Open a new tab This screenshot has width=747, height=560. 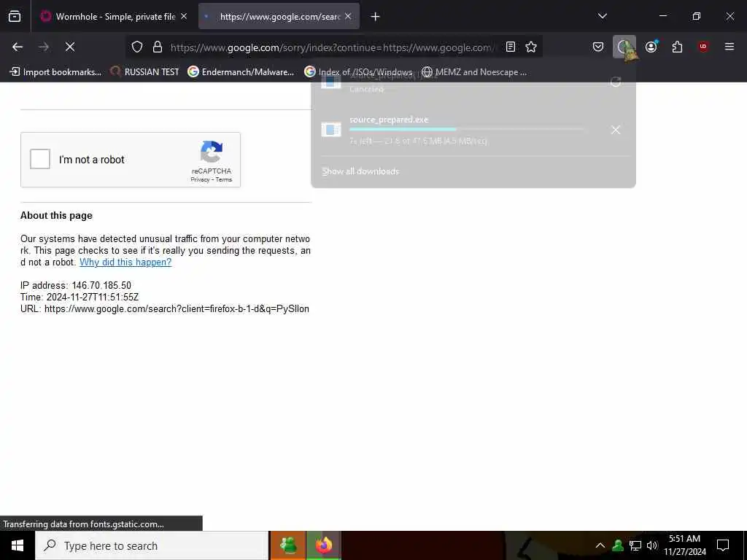pos(376,17)
